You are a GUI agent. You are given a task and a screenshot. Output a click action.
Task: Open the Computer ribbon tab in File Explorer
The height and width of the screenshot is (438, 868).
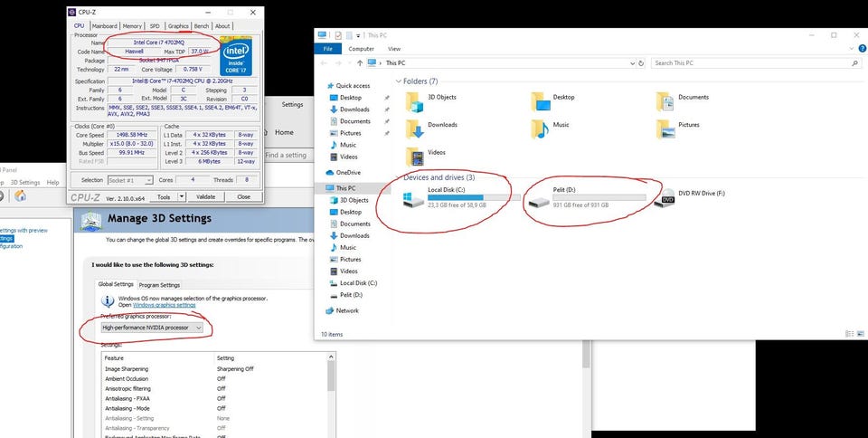(361, 49)
